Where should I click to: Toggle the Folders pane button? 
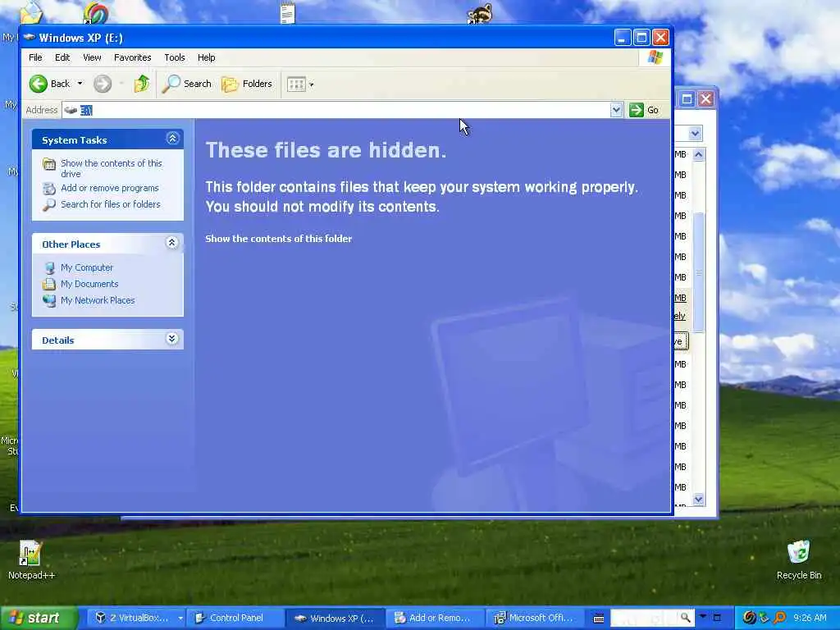point(247,84)
